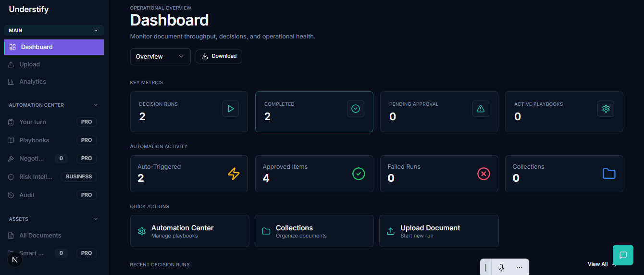Collapse the MAIN section chevron
Image resolution: width=644 pixels, height=275 pixels.
96,31
